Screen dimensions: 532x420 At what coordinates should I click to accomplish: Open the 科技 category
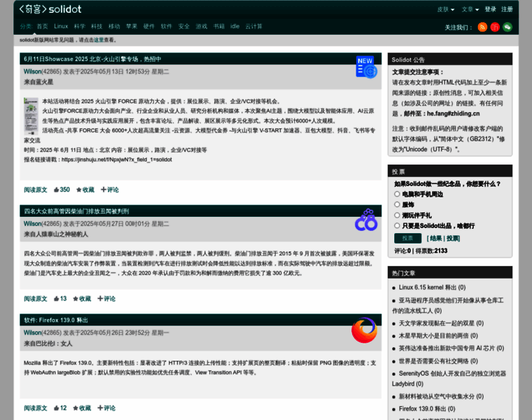(x=97, y=26)
